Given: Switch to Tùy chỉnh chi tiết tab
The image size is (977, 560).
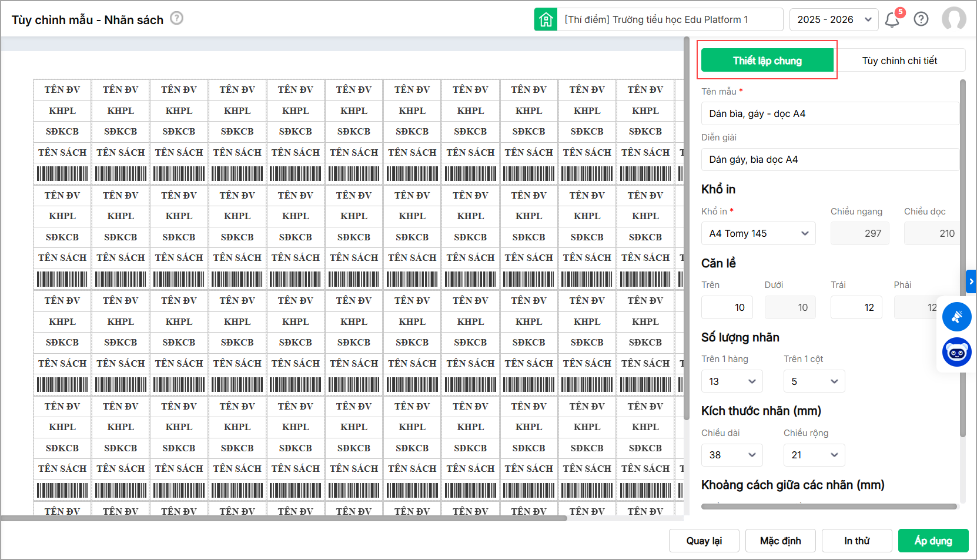Looking at the screenshot, I should tap(899, 61).
